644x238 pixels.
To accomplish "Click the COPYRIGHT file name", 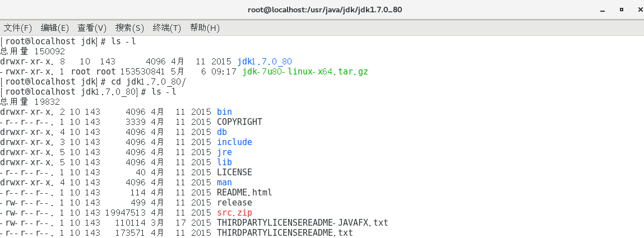I will click(239, 122).
